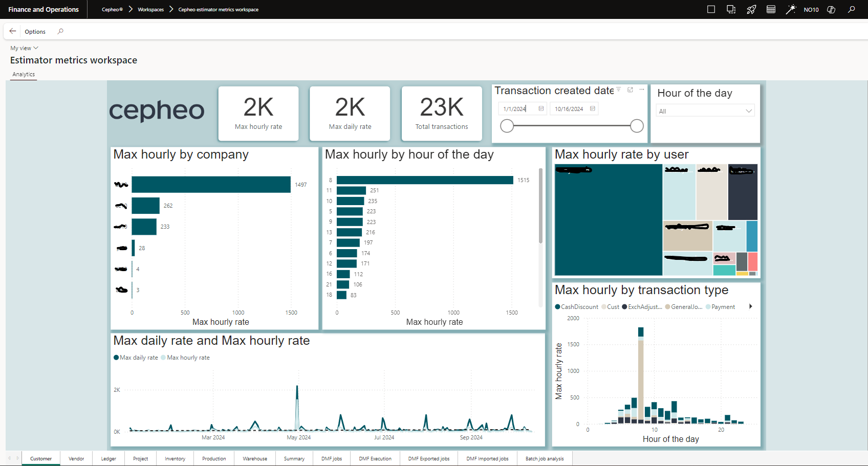Click the magic wand icon in header
This screenshot has height=466, width=868.
click(791, 9)
